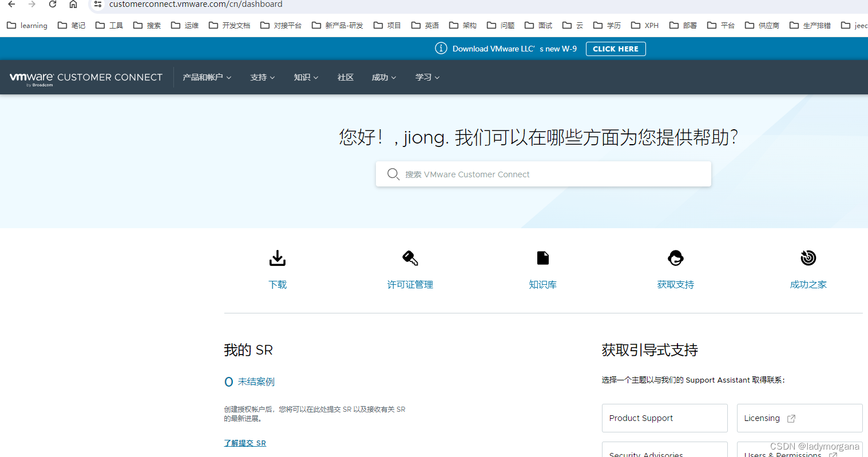
Task: Expand the 成功 menu
Action: pos(384,77)
